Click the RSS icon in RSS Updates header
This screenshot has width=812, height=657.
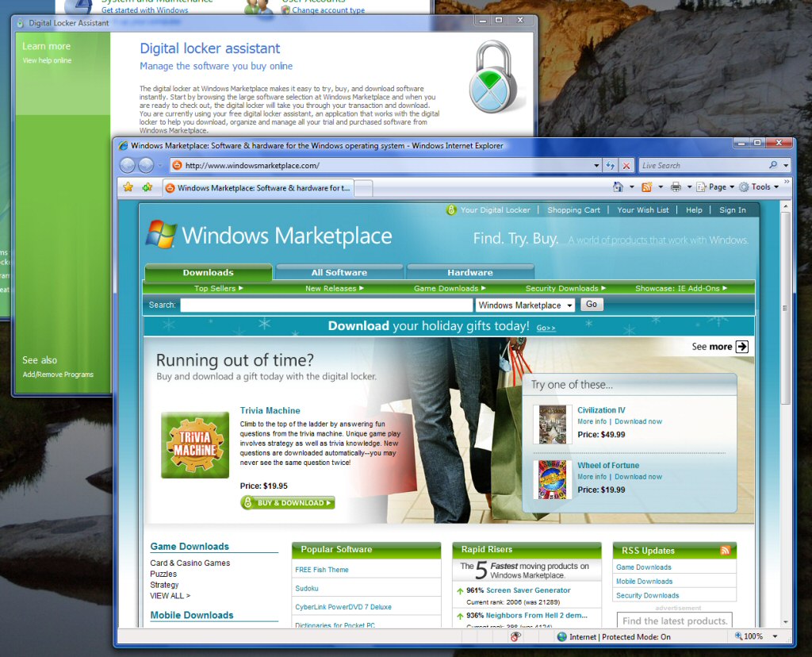(726, 550)
